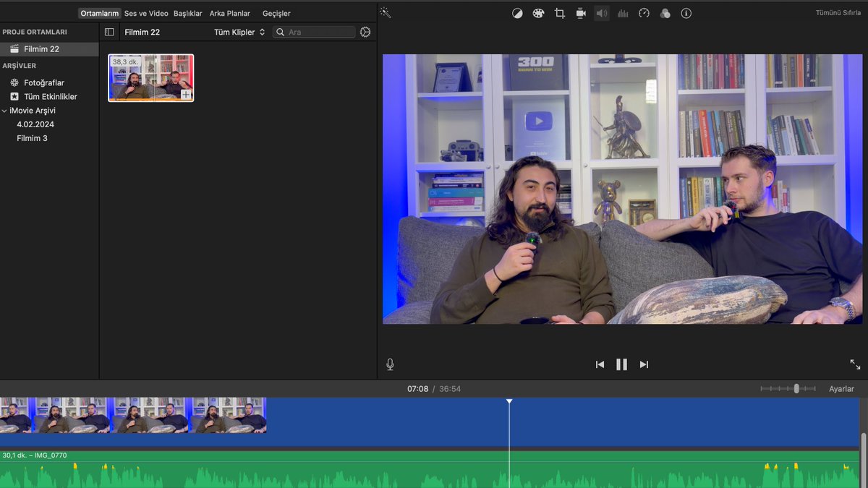The image size is (868, 488).
Task: Adjust the timeline zoom slider
Action: coord(796,388)
